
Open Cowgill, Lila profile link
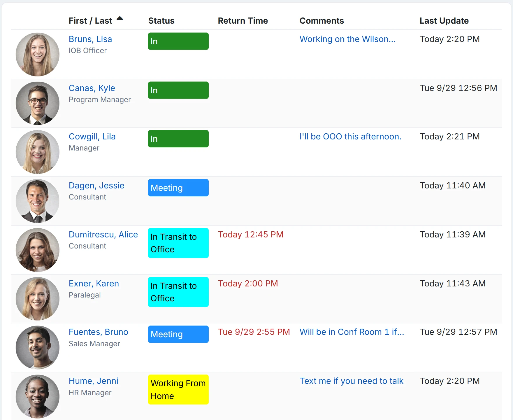(x=92, y=136)
